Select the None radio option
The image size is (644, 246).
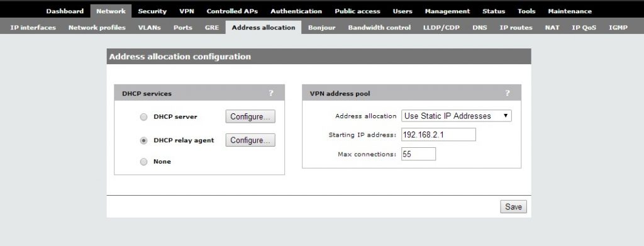tap(144, 162)
